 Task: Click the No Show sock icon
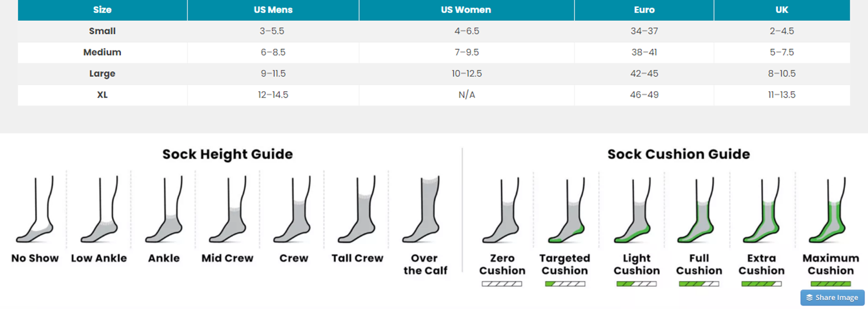pyautogui.click(x=36, y=210)
